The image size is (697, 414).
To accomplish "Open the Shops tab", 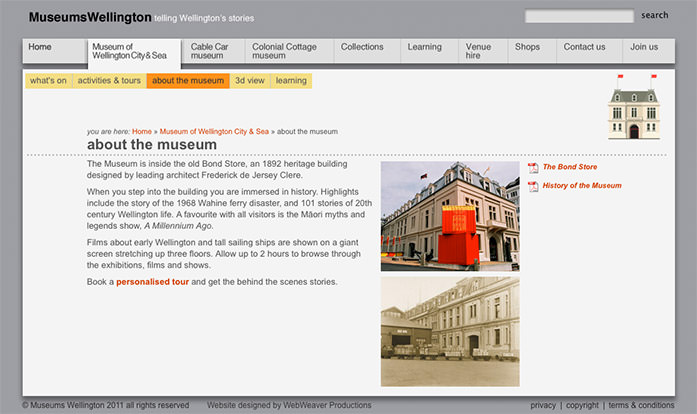I will click(532, 51).
